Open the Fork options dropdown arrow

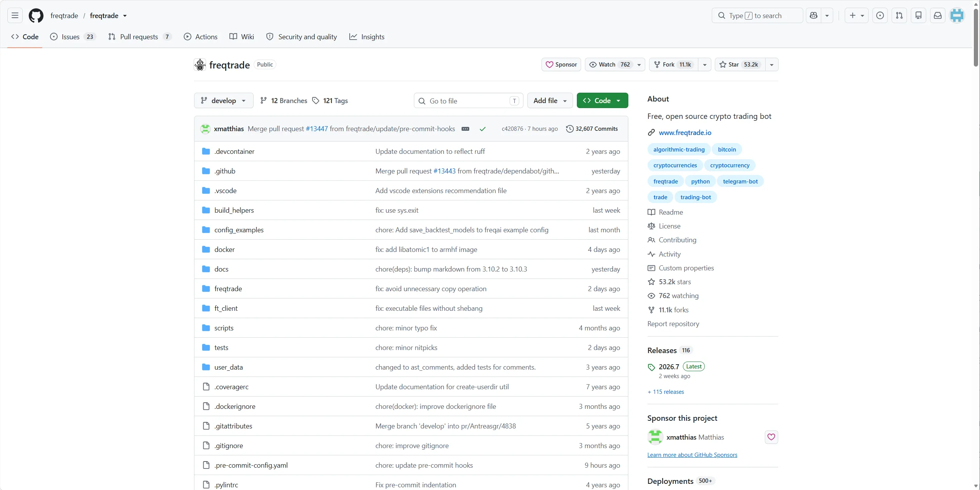click(x=705, y=65)
